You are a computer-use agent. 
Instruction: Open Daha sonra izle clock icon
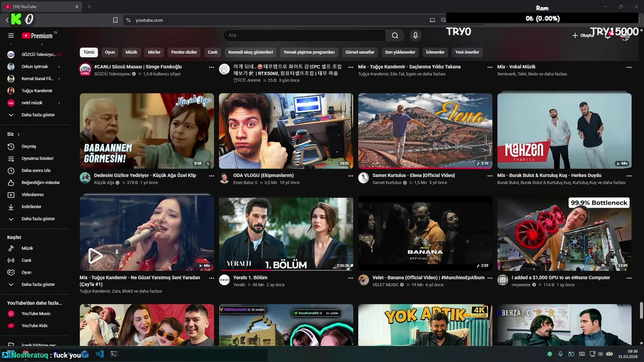(x=11, y=170)
